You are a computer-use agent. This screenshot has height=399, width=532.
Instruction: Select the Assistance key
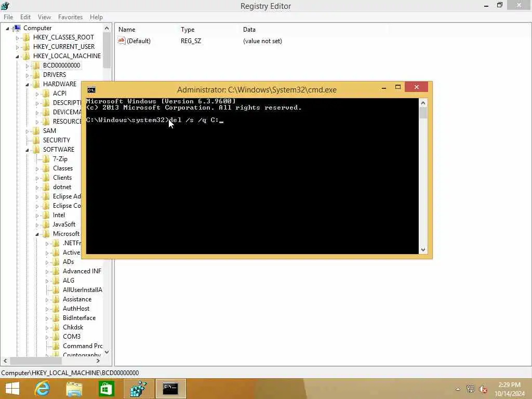pyautogui.click(x=77, y=299)
